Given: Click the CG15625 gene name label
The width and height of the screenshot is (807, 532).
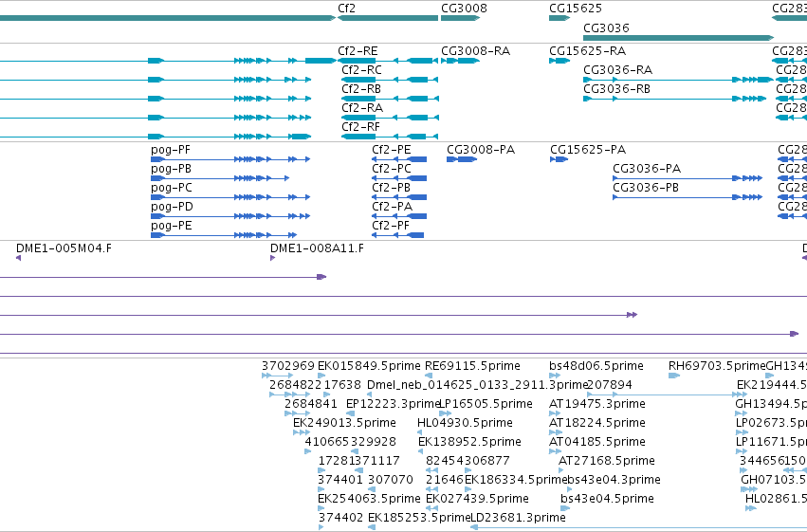Looking at the screenshot, I should (576, 9).
